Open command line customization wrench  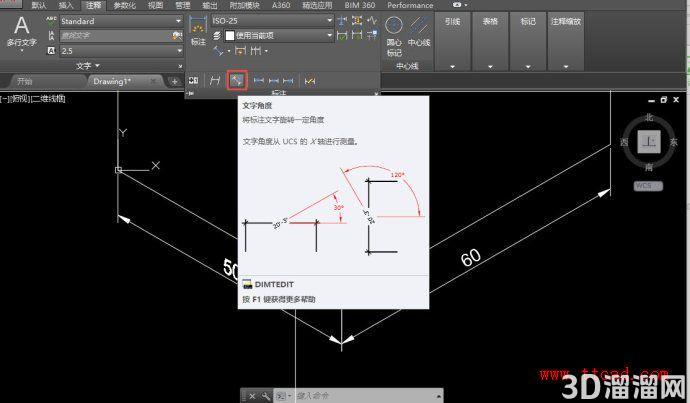(x=265, y=396)
